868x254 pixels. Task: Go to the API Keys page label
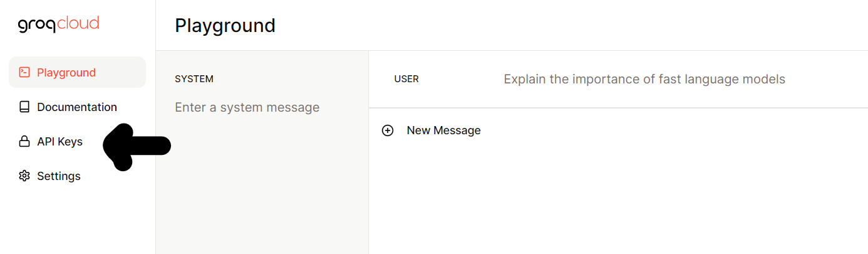[x=59, y=142]
